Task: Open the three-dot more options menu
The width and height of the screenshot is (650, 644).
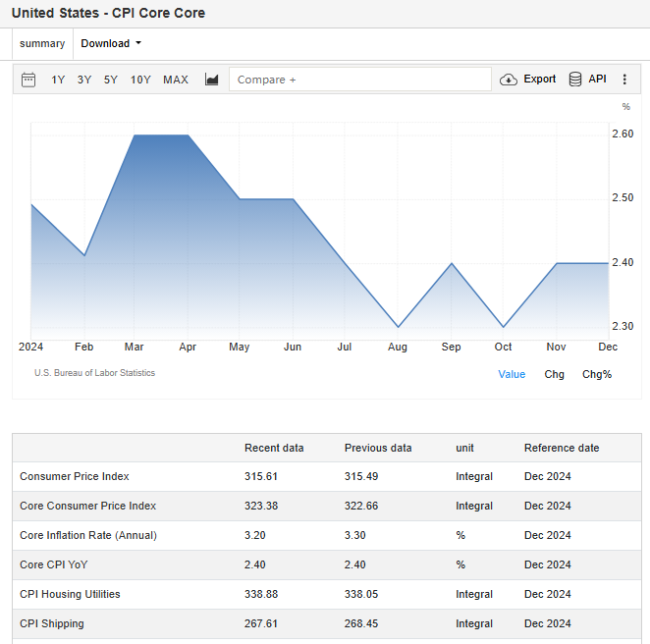Action: click(x=624, y=80)
